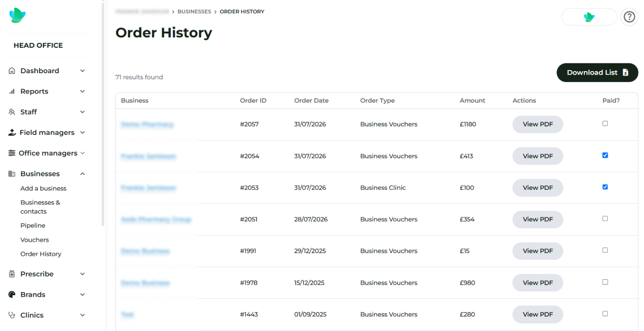This screenshot has width=644, height=331.
Task: Click the Staff people icon
Action: pos(12,112)
